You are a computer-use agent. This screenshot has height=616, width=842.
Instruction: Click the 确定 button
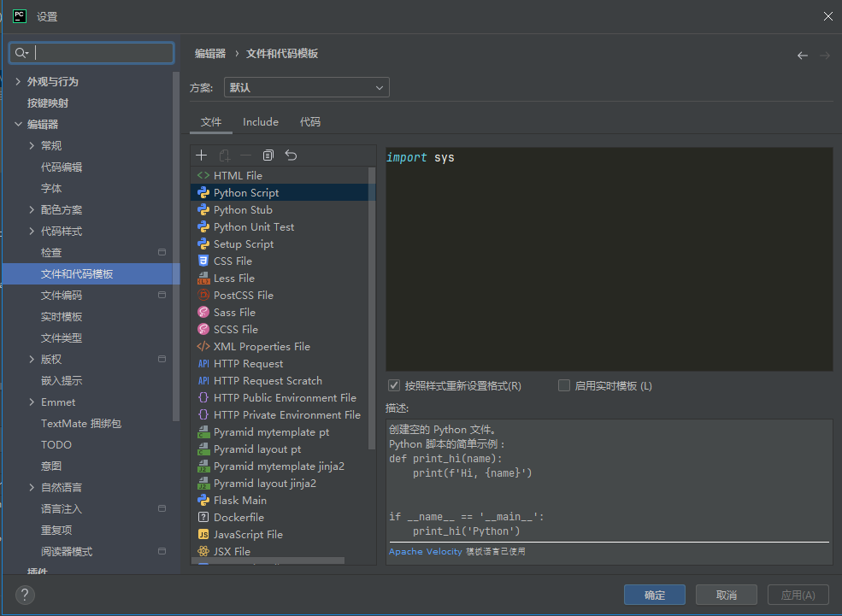coord(655,595)
